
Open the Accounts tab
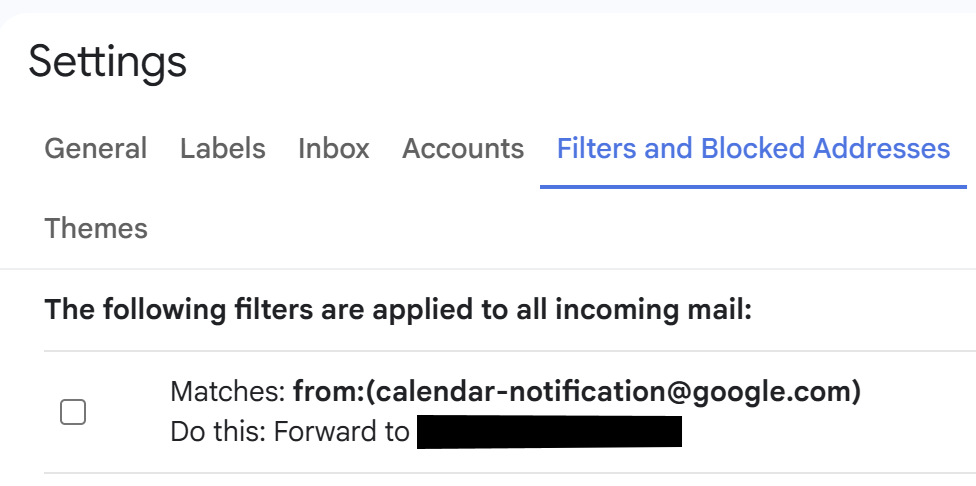(463, 149)
